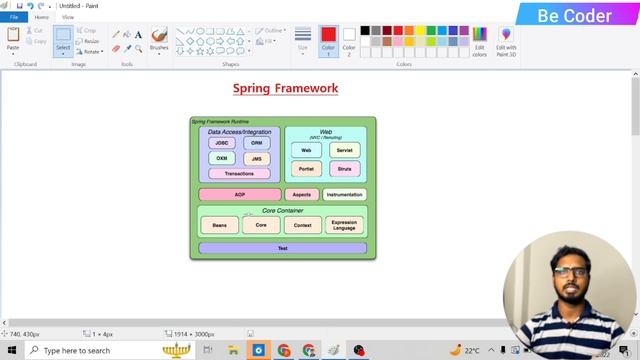
Task: Choose the Oval shape
Action: click(200, 31)
